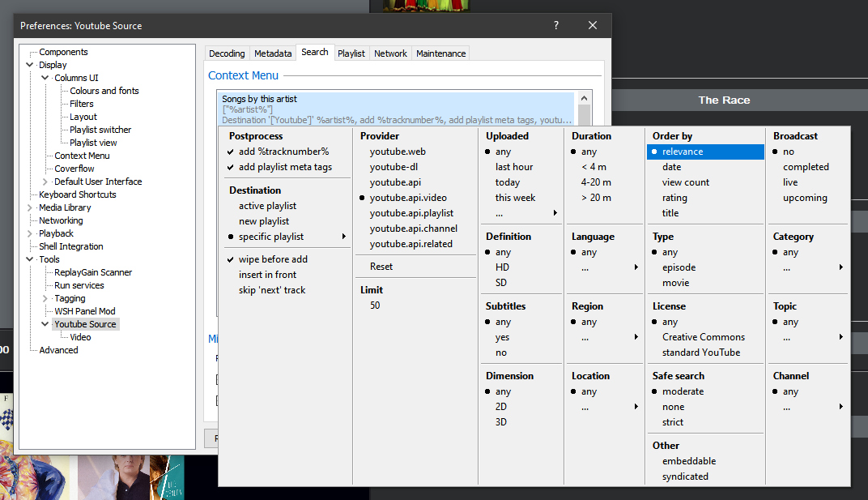Click Reset in the menu
868x500 pixels.
tap(381, 267)
